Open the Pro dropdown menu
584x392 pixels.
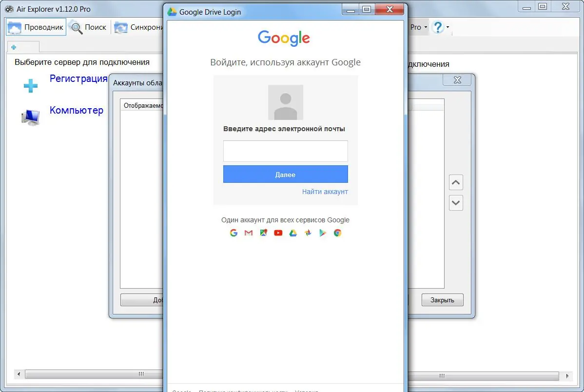pyautogui.click(x=419, y=27)
